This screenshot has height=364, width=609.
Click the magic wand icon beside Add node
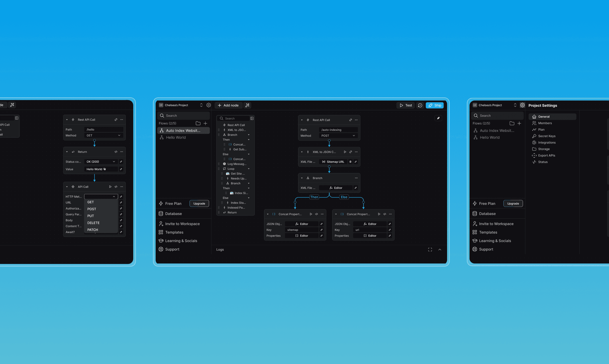248,105
